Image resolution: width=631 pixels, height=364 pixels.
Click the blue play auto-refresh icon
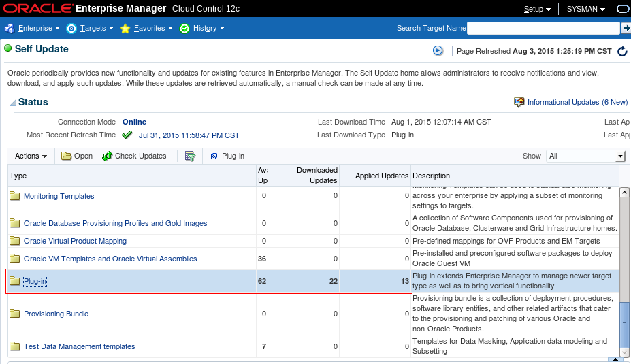[438, 50]
